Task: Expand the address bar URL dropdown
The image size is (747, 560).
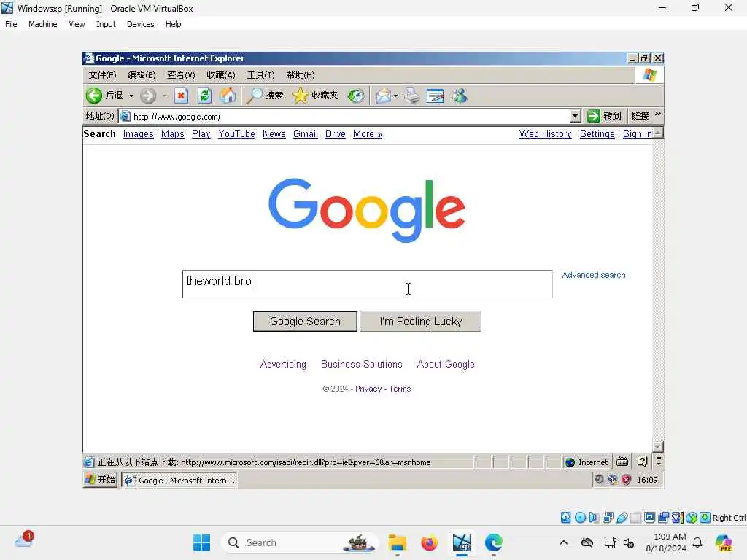Action: click(575, 116)
